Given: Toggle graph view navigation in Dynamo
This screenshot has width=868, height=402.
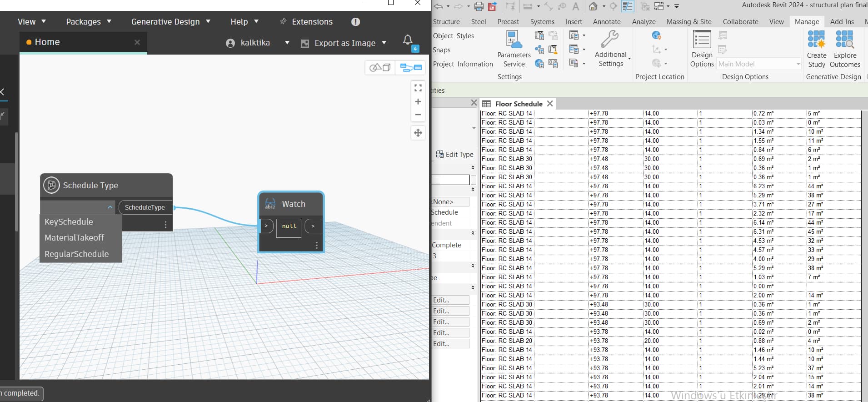Looking at the screenshot, I should (x=411, y=68).
